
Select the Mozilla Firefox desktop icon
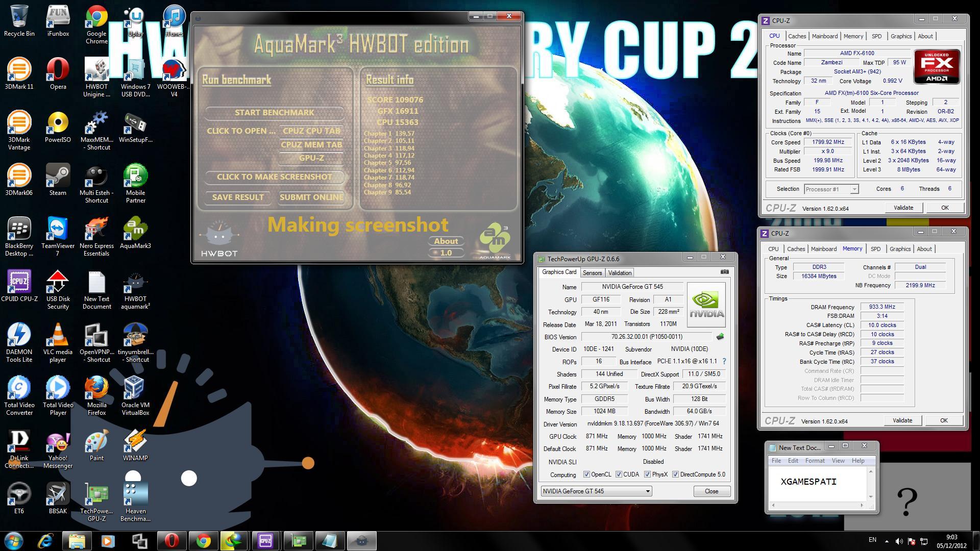(x=96, y=396)
